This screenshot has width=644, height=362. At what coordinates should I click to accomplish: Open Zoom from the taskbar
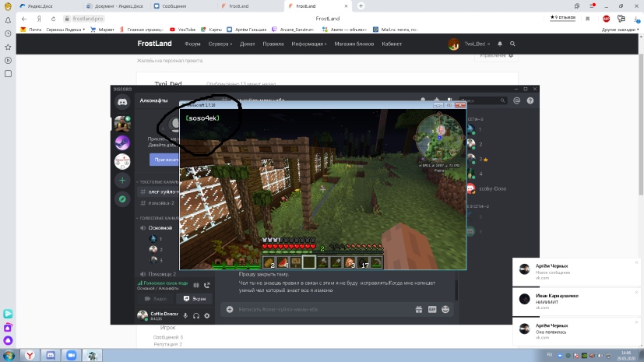pos(71,356)
